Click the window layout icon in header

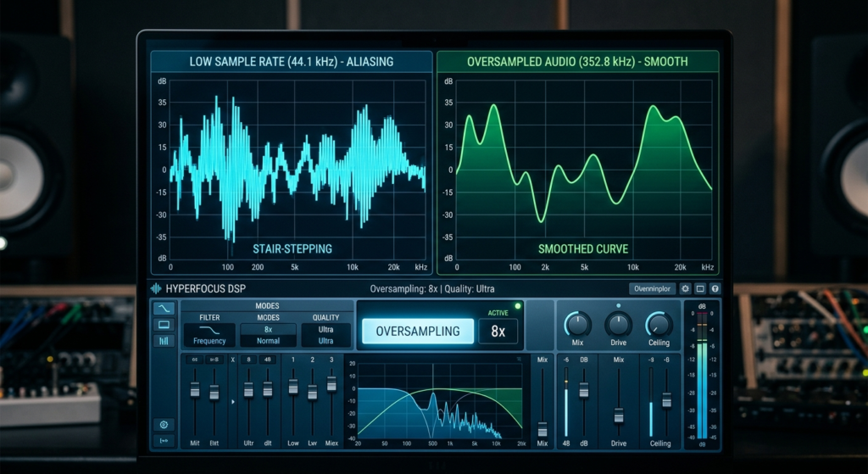point(700,288)
